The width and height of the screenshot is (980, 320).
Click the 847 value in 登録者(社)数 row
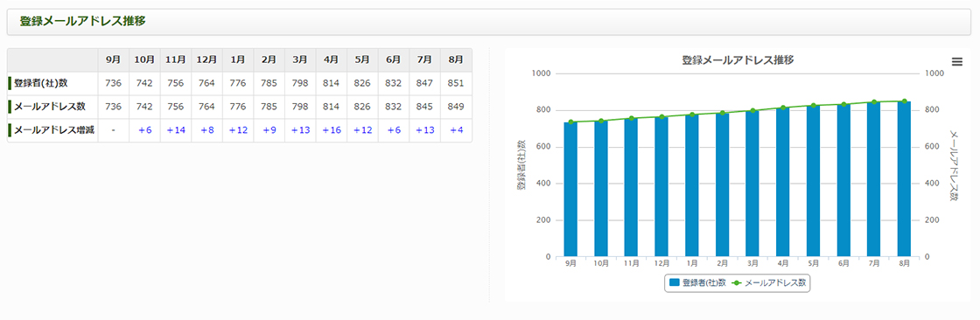(x=425, y=83)
